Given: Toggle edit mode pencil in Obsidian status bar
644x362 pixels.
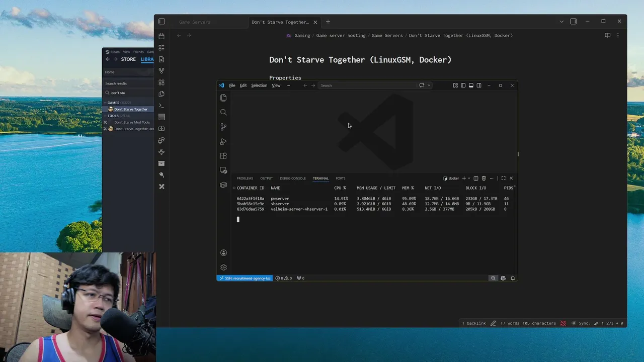Looking at the screenshot, I should tap(493, 323).
